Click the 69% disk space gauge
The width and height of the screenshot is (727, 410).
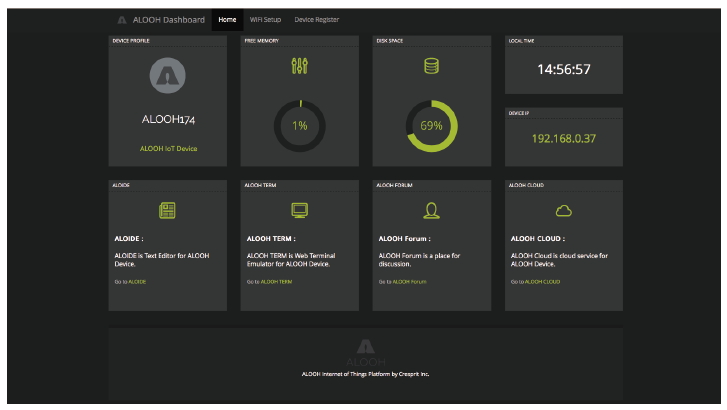pyautogui.click(x=431, y=126)
